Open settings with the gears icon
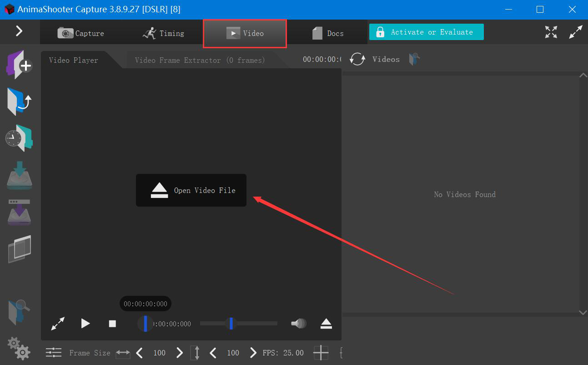This screenshot has height=365, width=588. [x=19, y=348]
